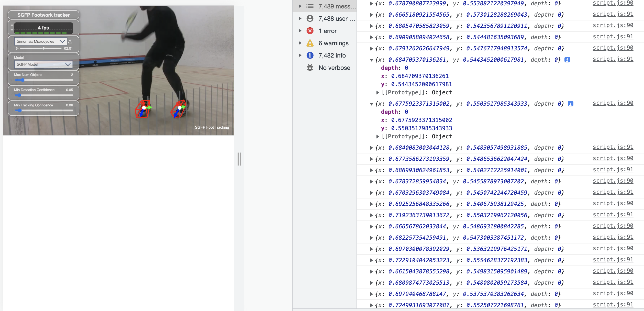Select the No verbose filter
644x311 pixels.
334,68
